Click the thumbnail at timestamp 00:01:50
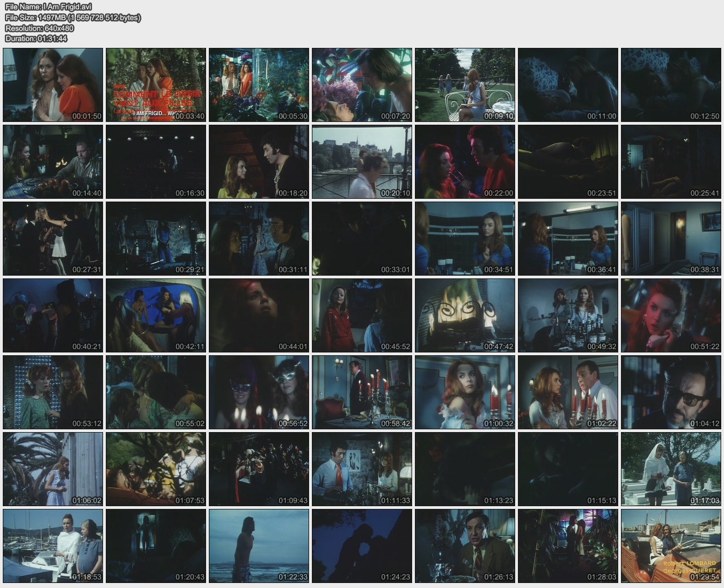The image size is (724, 588). [x=53, y=85]
